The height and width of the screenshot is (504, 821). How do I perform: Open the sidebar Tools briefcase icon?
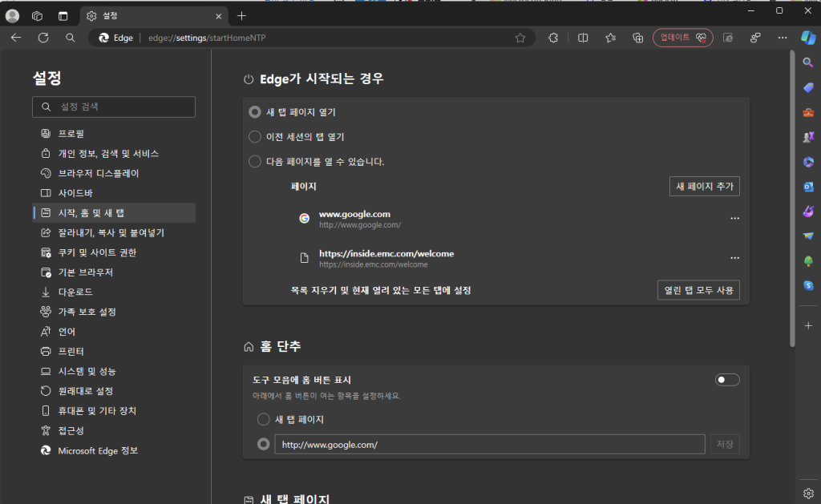pos(808,112)
